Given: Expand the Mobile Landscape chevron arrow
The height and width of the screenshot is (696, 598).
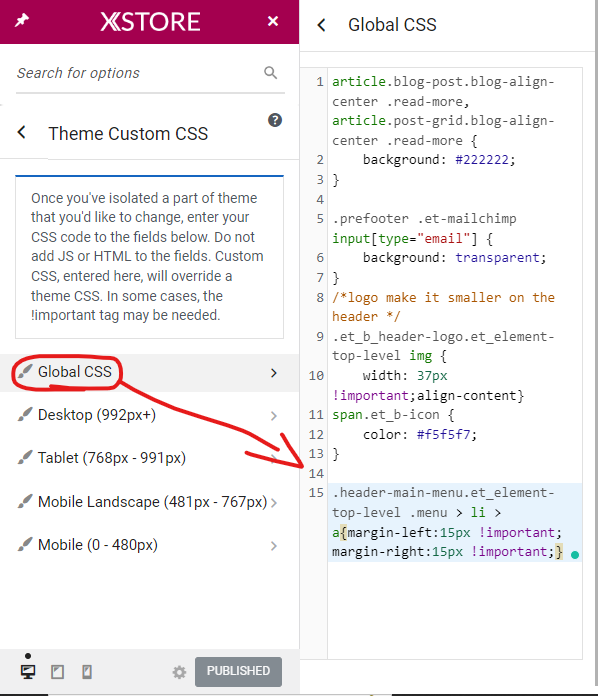Looking at the screenshot, I should (274, 503).
